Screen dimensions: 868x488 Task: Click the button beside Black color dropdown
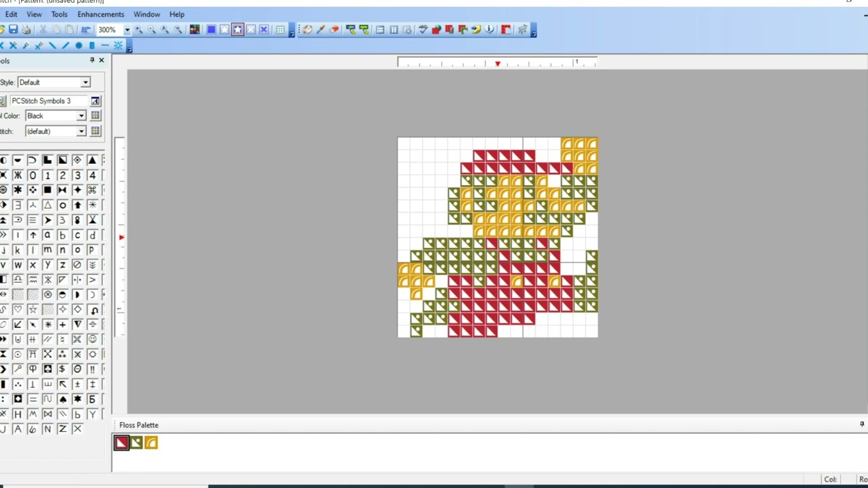coord(95,116)
